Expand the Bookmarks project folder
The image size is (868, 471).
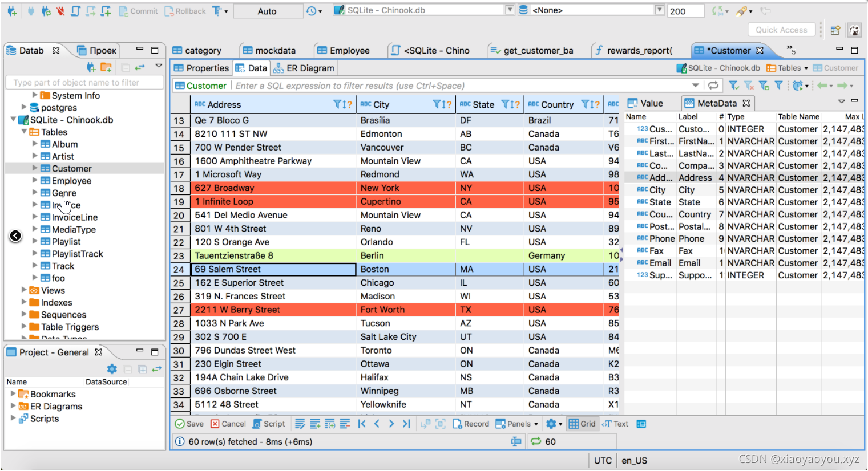(x=13, y=393)
